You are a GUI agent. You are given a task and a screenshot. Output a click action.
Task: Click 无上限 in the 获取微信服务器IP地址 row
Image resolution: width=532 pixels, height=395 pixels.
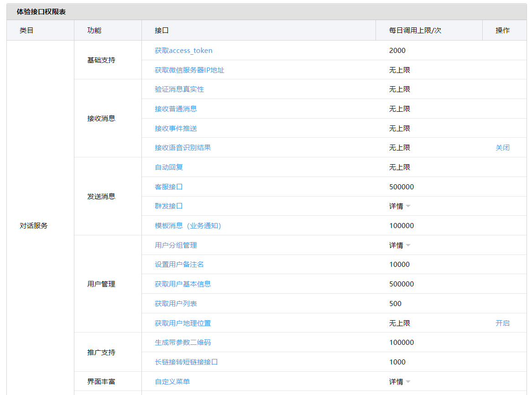click(x=399, y=70)
